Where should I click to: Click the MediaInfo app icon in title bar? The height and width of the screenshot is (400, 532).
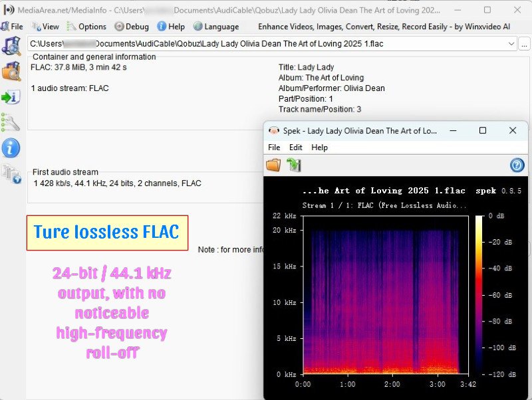pos(9,10)
